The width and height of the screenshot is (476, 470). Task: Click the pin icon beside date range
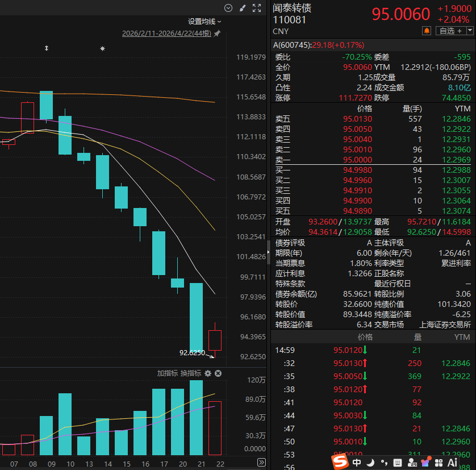point(217,34)
